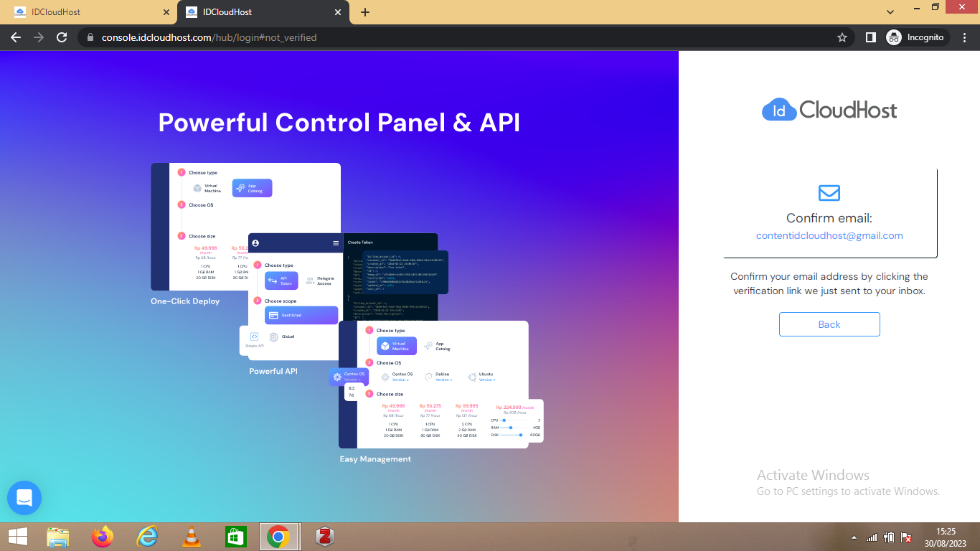Launch VLC media player from the taskbar
980x551 pixels.
191,537
